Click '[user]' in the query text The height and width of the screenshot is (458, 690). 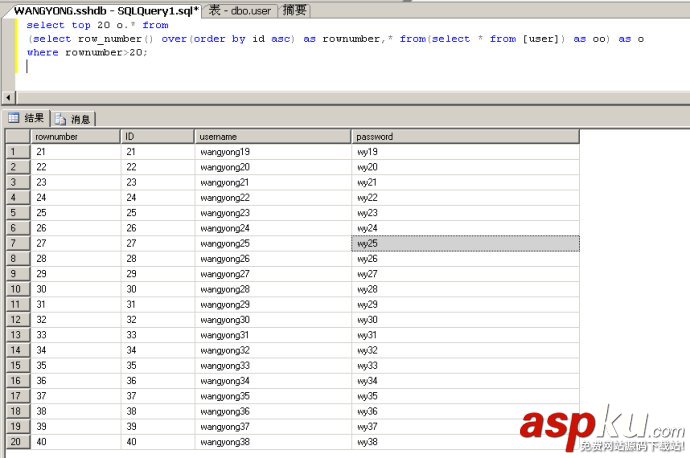coord(540,39)
